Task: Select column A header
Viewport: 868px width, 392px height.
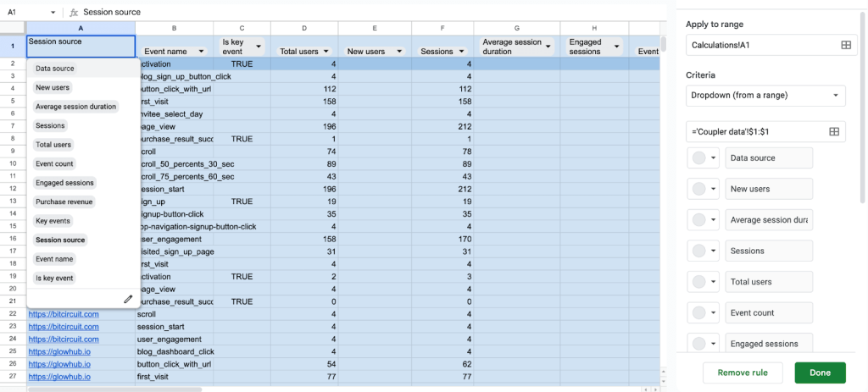Action: click(x=81, y=28)
